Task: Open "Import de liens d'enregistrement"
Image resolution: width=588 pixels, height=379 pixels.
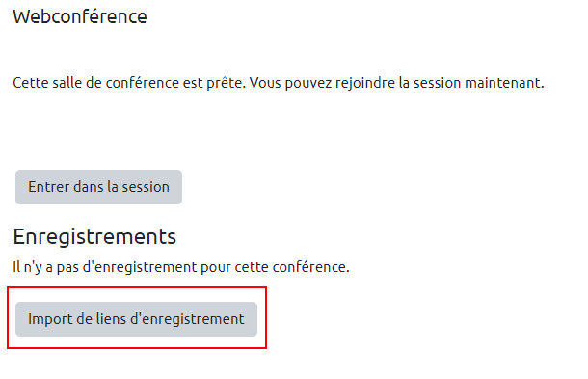Action: click(136, 319)
